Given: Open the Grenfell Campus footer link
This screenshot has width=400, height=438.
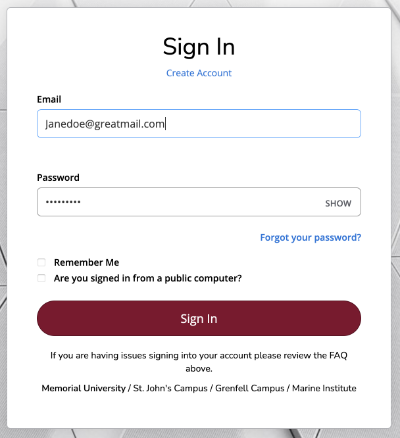Looking at the screenshot, I should pyautogui.click(x=249, y=388).
